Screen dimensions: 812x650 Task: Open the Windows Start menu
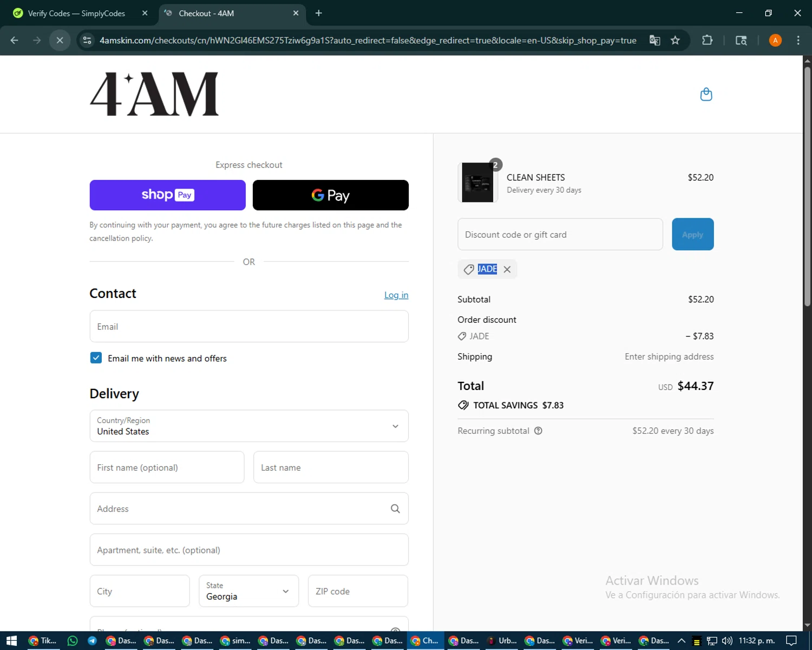[11, 641]
